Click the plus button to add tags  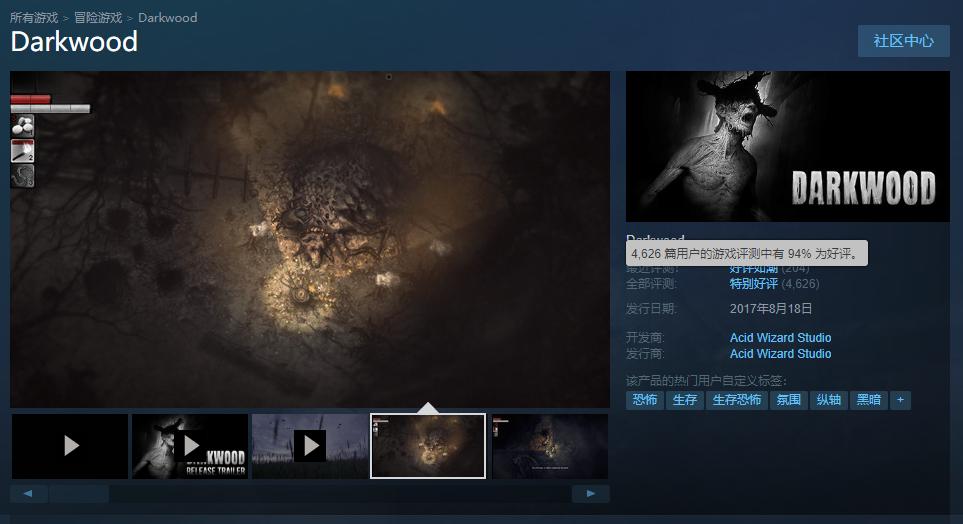[x=900, y=400]
